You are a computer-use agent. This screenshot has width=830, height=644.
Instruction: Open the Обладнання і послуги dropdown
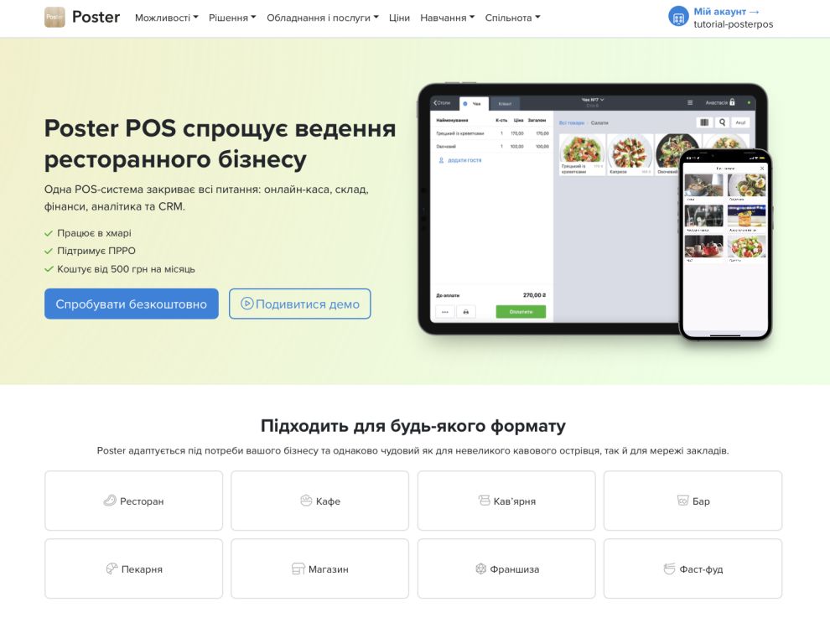(323, 18)
